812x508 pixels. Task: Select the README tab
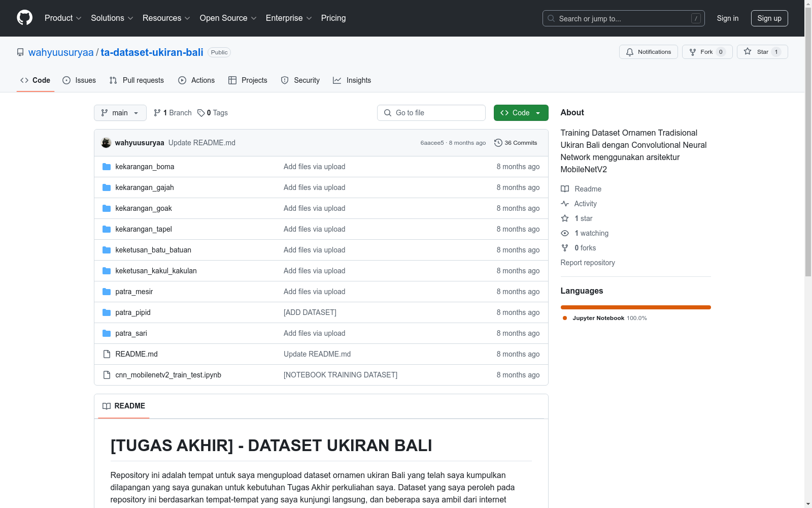124,406
